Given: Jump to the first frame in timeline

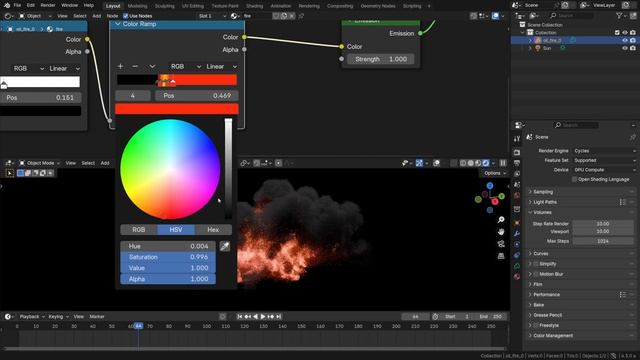Looking at the screenshot, I should coord(240,316).
